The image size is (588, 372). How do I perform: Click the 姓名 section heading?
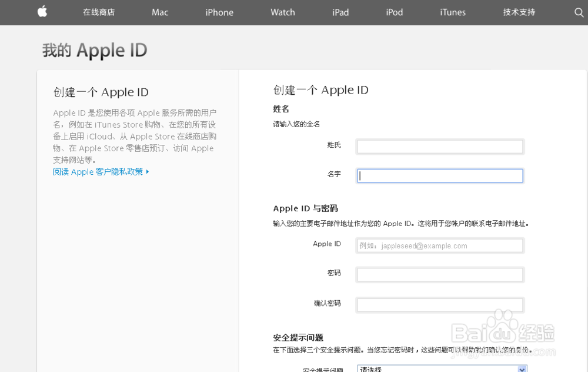[x=281, y=109]
